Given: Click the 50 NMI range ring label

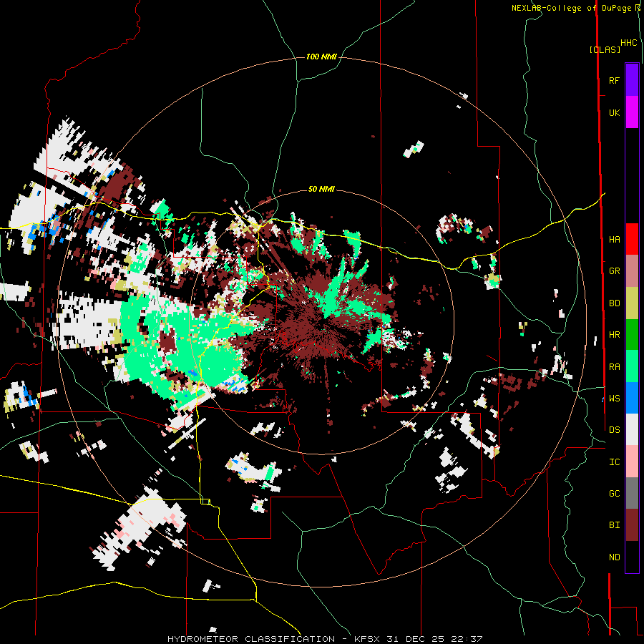Looking at the screenshot, I should coord(321,189).
